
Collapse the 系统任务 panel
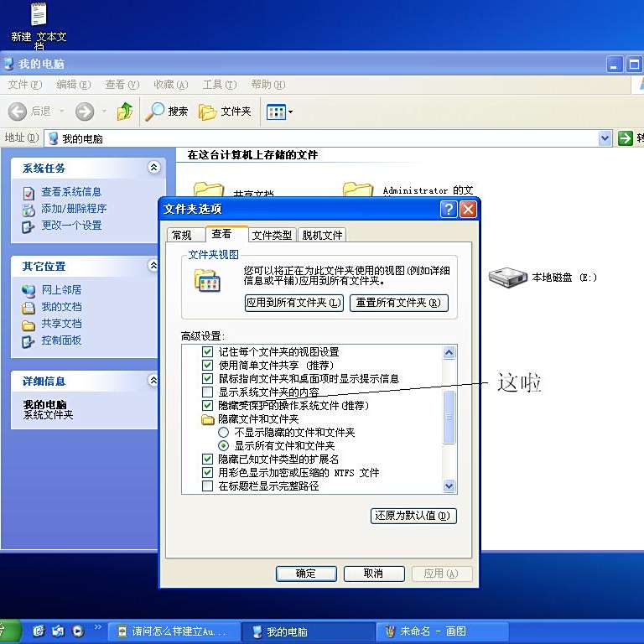(153, 167)
